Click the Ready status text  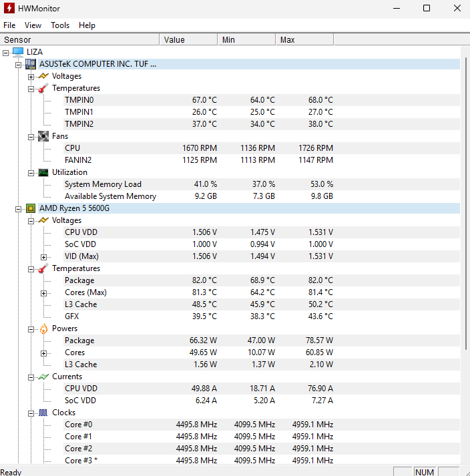(11, 473)
